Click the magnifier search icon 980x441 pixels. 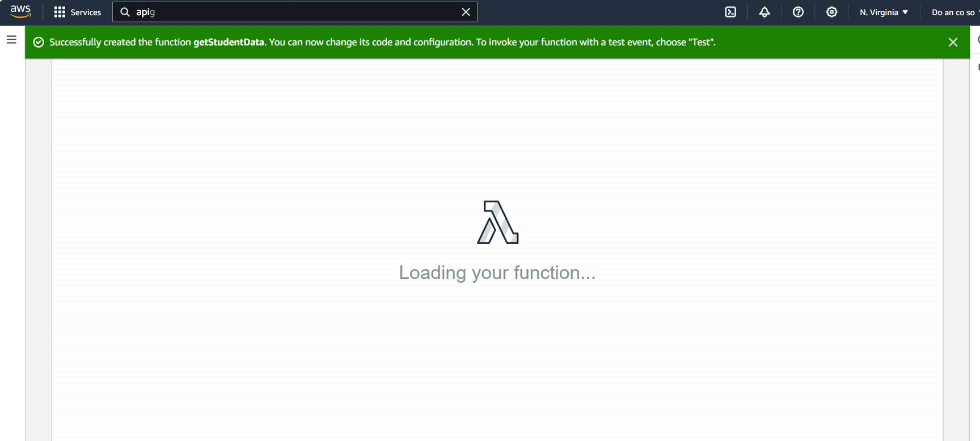click(x=125, y=12)
